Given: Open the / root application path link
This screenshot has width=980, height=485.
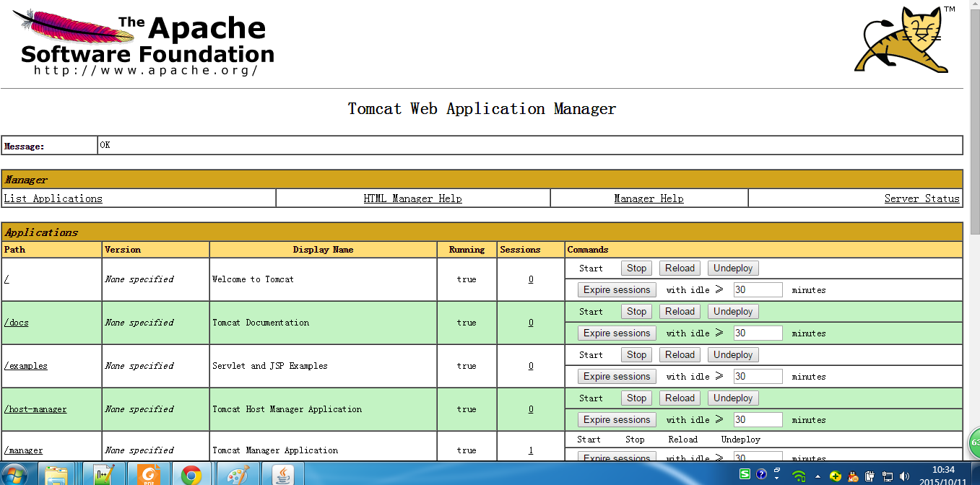Looking at the screenshot, I should pos(6,279).
